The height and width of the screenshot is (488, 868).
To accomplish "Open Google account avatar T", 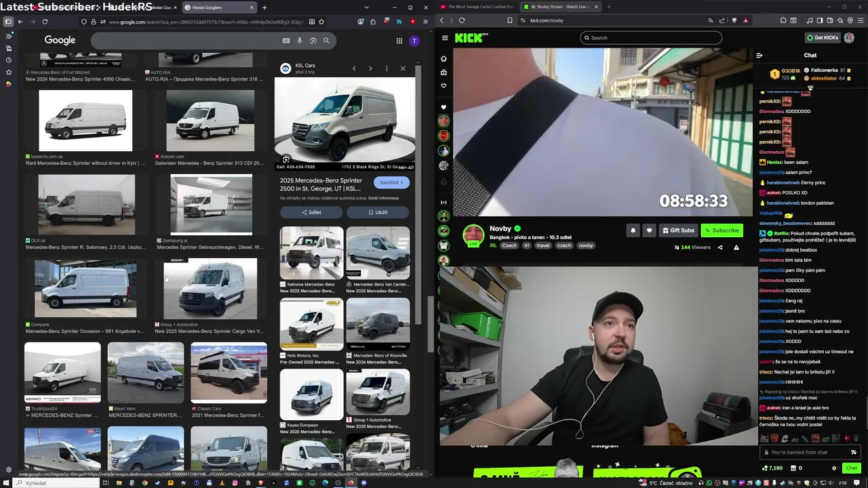I will 414,41.
